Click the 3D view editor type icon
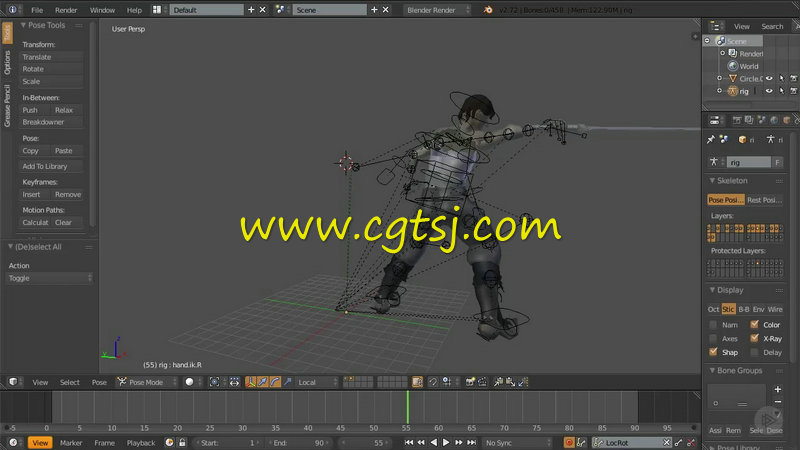Image resolution: width=800 pixels, height=450 pixels. (x=13, y=382)
